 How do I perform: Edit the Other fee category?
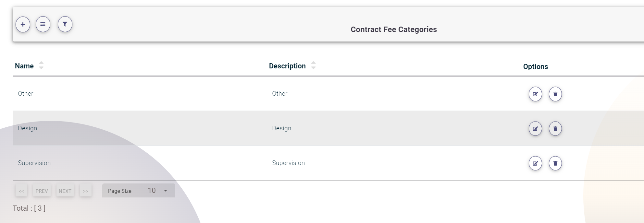535,94
